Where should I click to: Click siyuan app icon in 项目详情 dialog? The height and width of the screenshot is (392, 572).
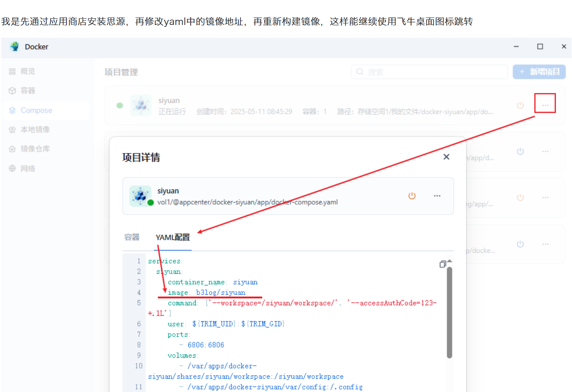pyautogui.click(x=140, y=196)
